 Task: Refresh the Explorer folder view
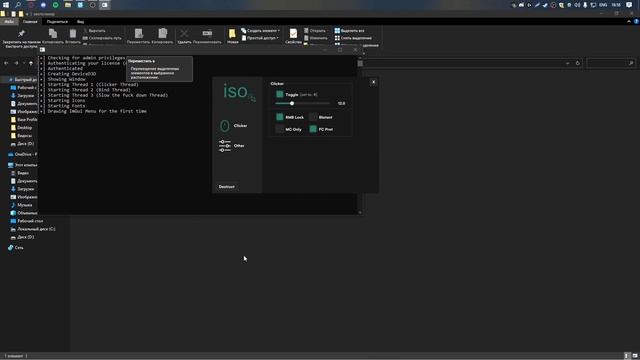click(578, 63)
